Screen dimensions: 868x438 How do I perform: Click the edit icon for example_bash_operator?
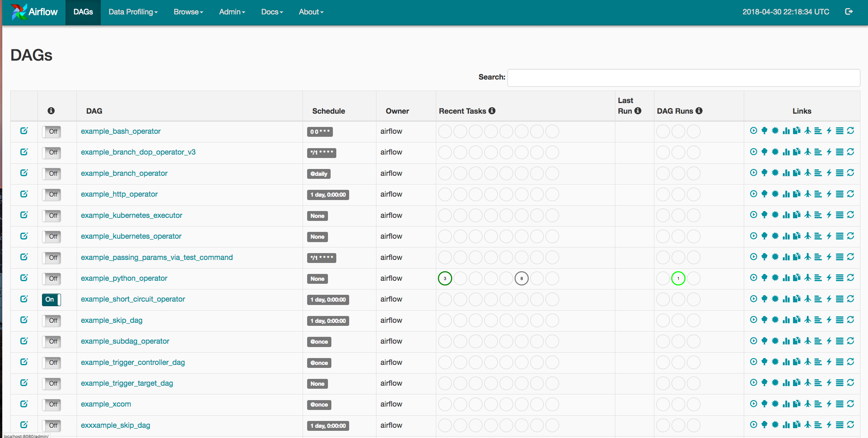point(23,131)
